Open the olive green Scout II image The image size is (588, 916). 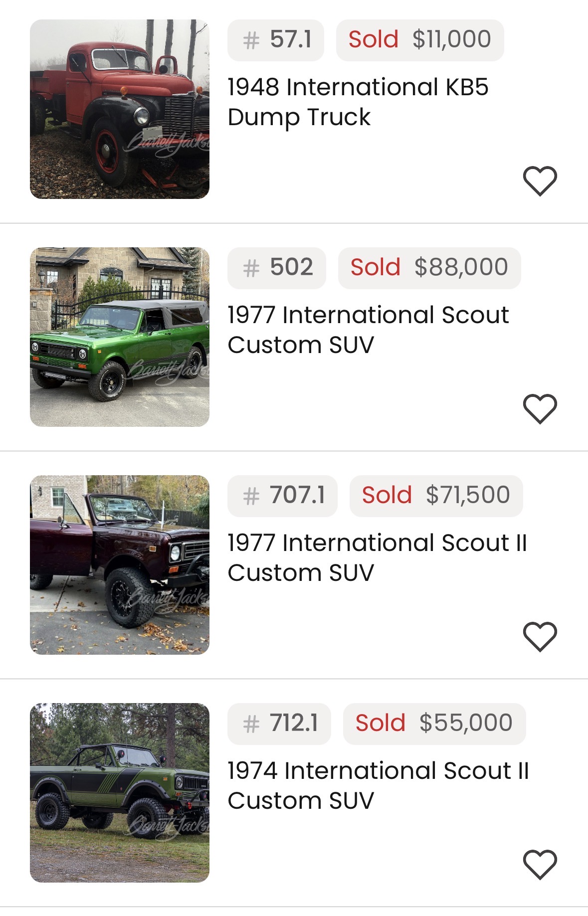coord(120,793)
